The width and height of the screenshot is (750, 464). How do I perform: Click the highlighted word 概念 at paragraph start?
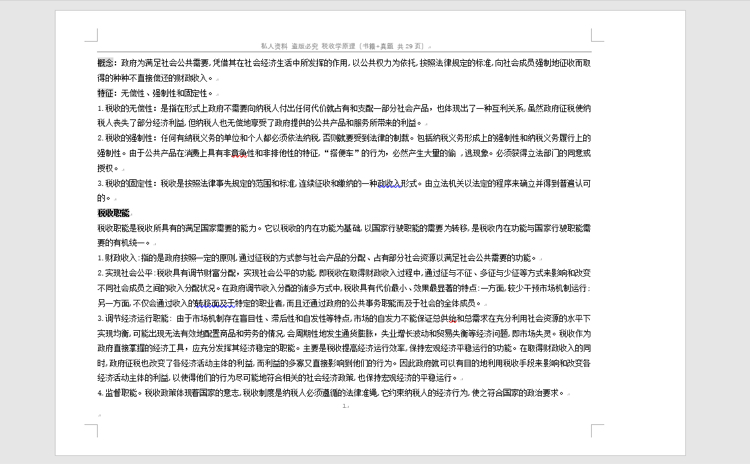[x=105, y=63]
